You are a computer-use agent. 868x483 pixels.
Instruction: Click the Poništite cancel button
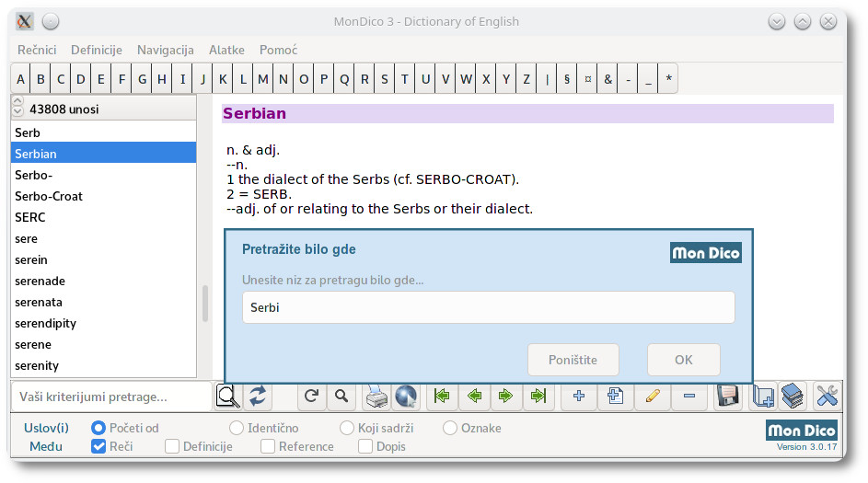tap(573, 360)
